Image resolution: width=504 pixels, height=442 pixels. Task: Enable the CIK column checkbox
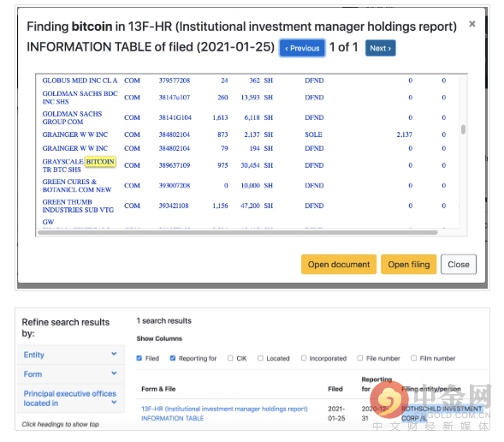point(230,358)
